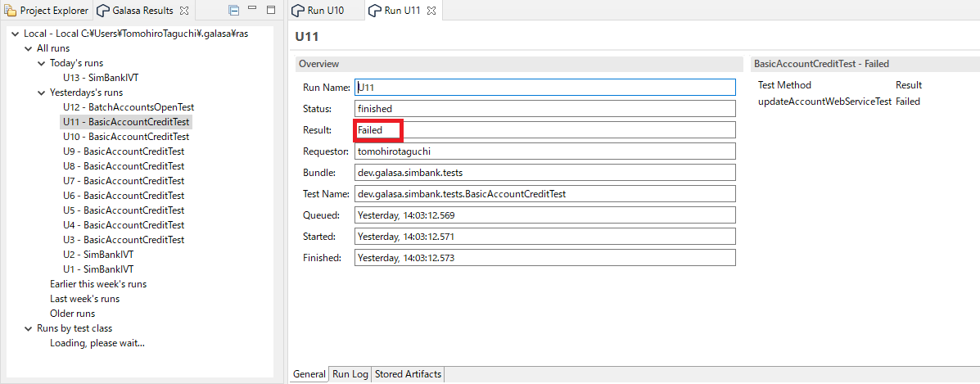Collapse the Local ras tree node

pos(15,34)
